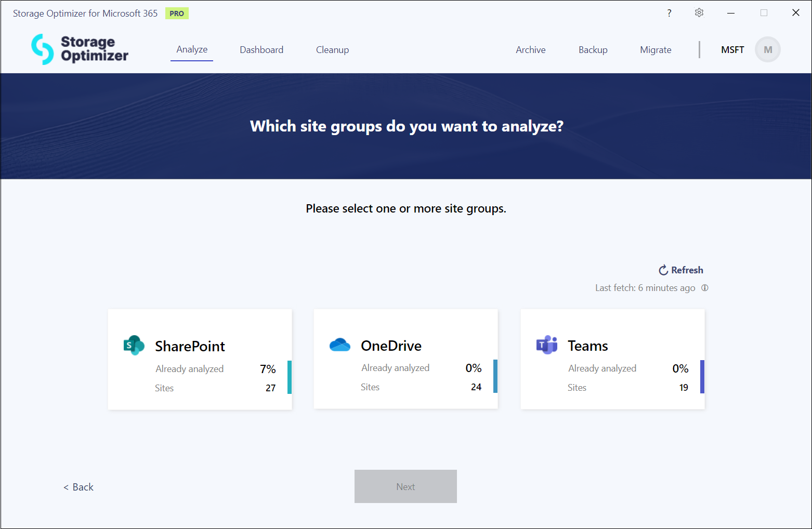Click the SharePoint app icon

134,346
